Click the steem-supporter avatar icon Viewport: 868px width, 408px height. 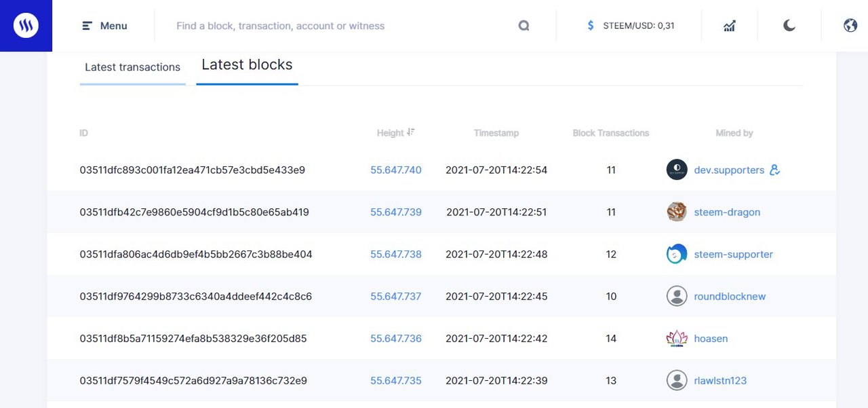677,254
